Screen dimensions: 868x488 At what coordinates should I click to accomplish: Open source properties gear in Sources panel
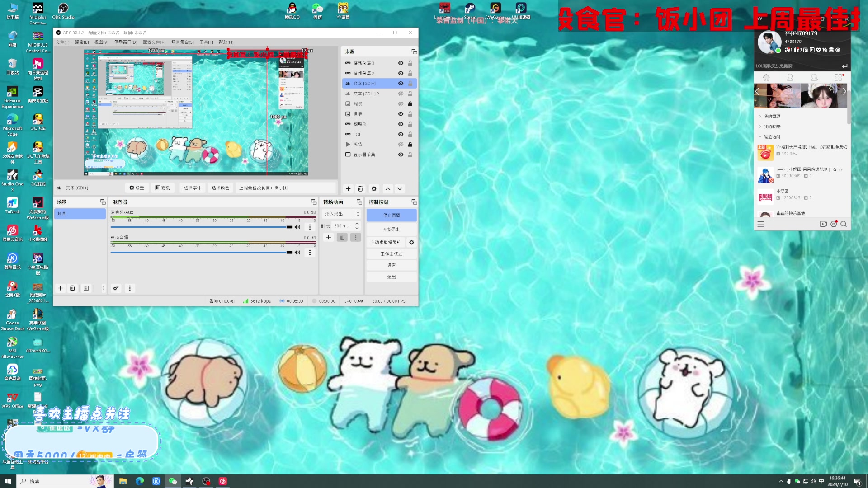coord(374,189)
